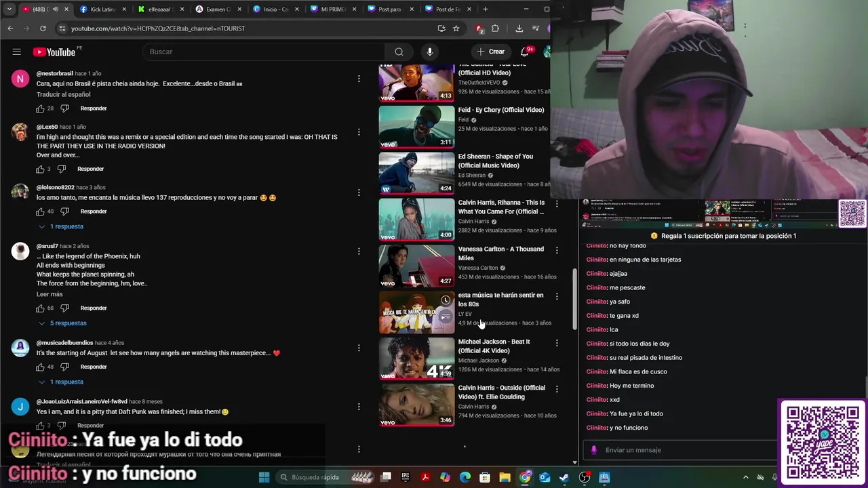The width and height of the screenshot is (868, 488).
Task: Click Traducir al español link
Action: click(63, 95)
